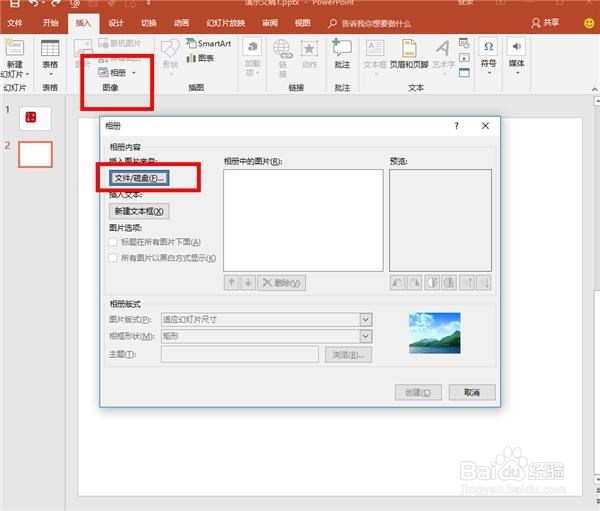600x511 pixels.
Task: Click the Cancel (取消) button
Action: 472,392
